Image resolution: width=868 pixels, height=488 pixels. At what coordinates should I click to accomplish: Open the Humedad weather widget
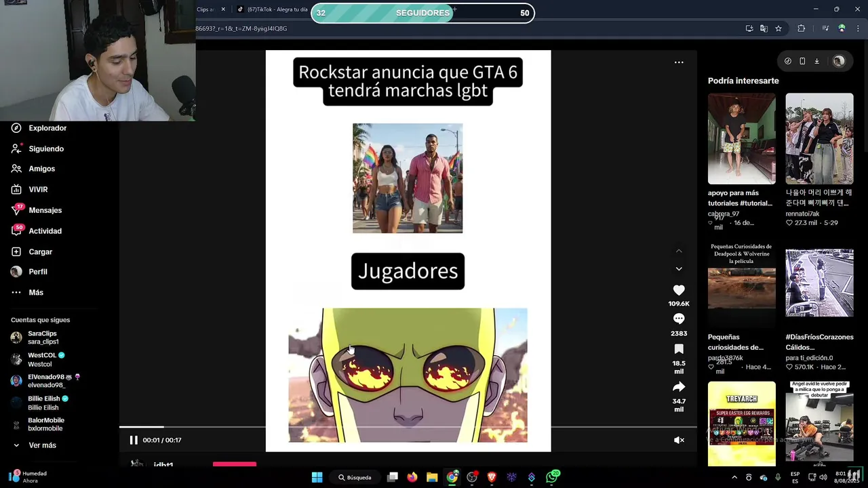pyautogui.click(x=28, y=477)
